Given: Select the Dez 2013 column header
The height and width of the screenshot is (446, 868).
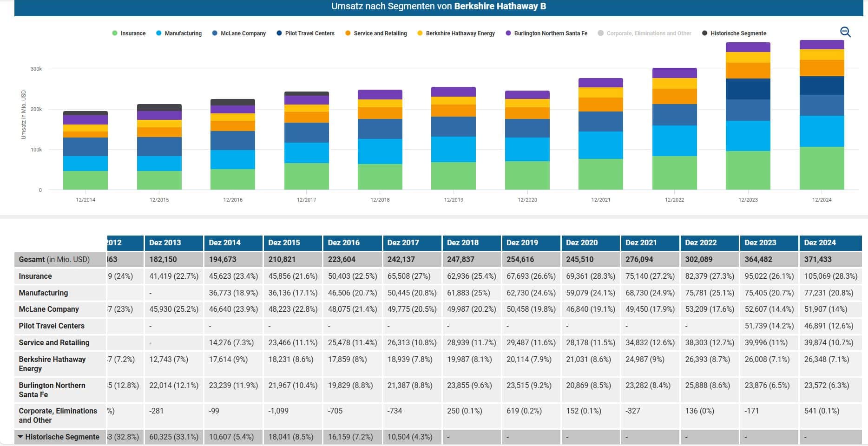Looking at the screenshot, I should point(173,243).
